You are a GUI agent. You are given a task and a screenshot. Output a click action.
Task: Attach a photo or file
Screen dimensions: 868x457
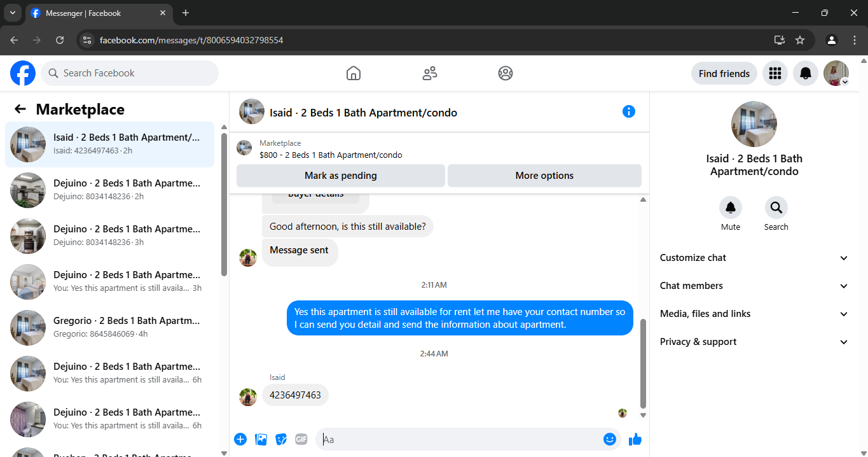tap(261, 439)
